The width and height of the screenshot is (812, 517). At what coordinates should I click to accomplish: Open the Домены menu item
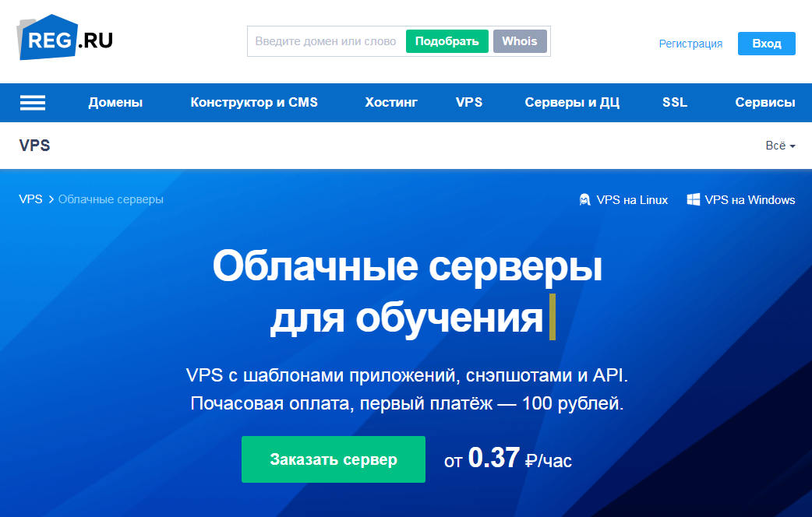pyautogui.click(x=115, y=103)
